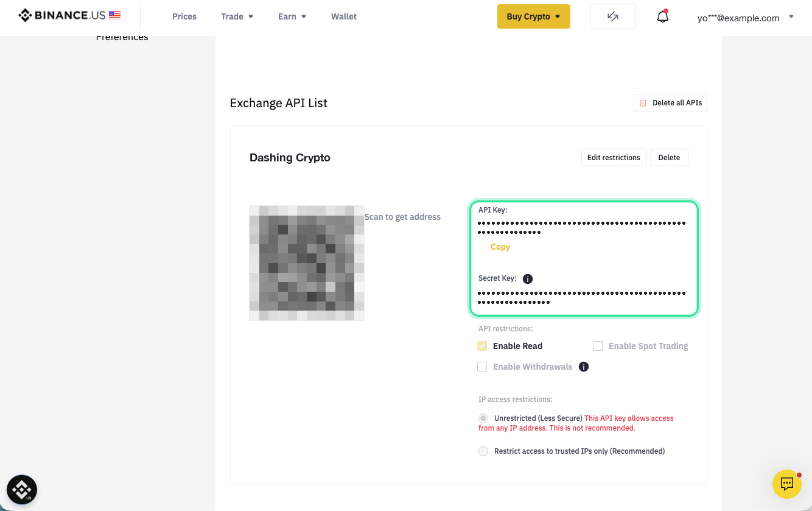Screen dimensions: 812x511
Task: Click the Enable Withdrawals info icon
Action: click(584, 367)
